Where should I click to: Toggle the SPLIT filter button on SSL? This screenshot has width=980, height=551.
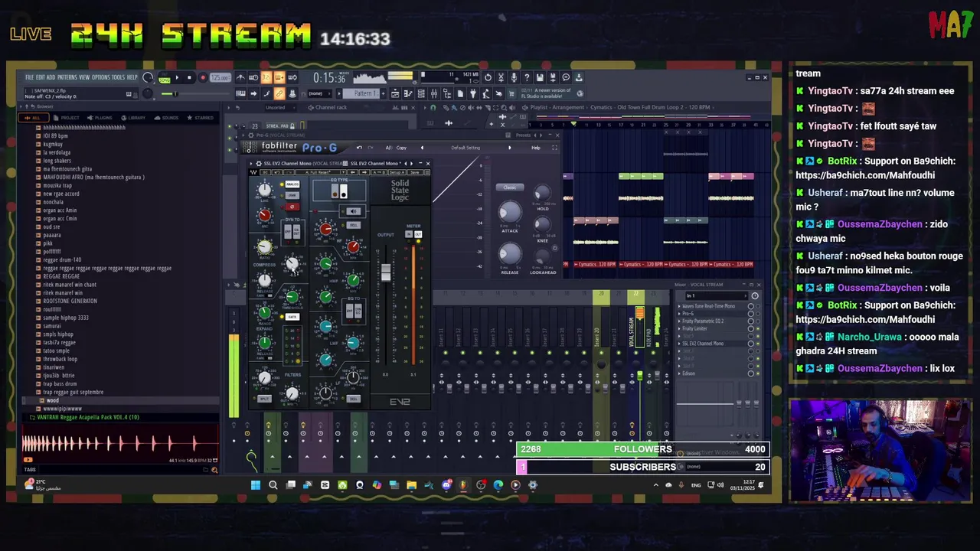click(x=264, y=399)
